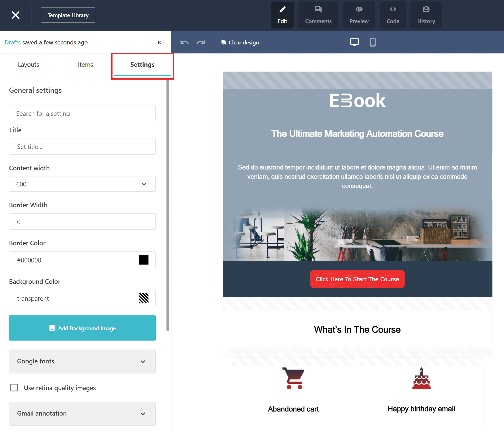Switch to mobile preview mode
504x432 pixels.
coord(372,42)
